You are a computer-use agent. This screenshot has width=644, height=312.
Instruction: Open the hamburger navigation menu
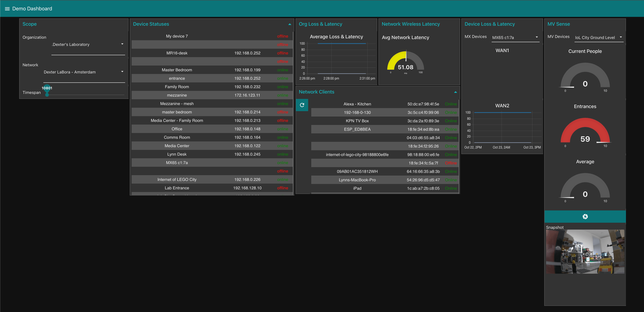tap(7, 8)
